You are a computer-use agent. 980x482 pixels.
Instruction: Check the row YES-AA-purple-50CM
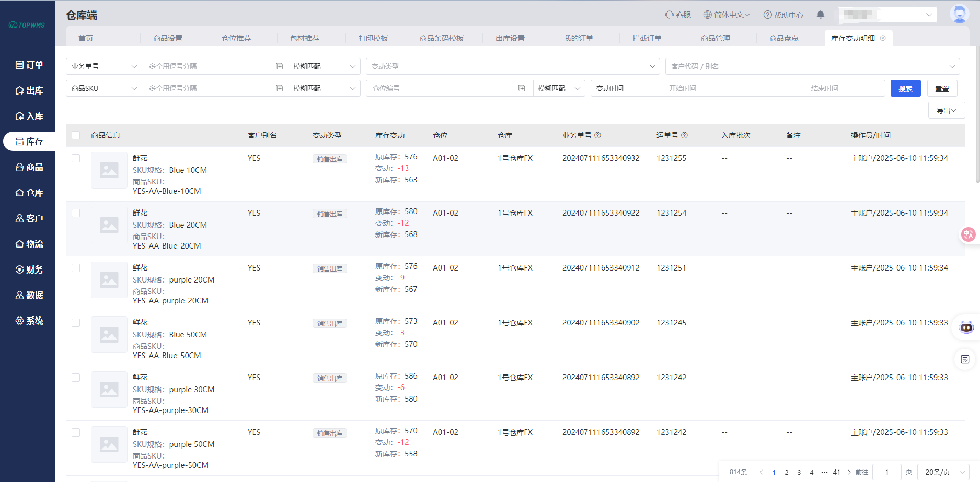click(x=76, y=432)
